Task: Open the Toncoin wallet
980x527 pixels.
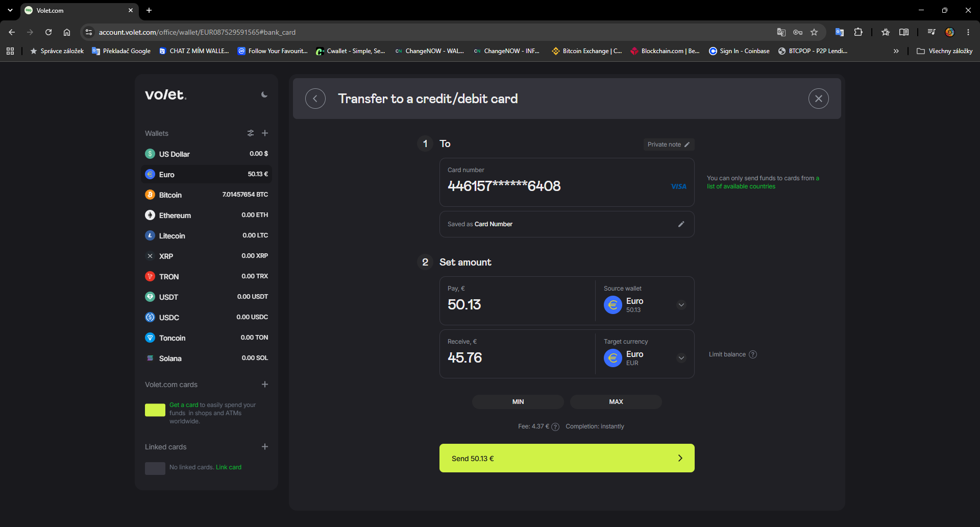Action: tap(206, 338)
